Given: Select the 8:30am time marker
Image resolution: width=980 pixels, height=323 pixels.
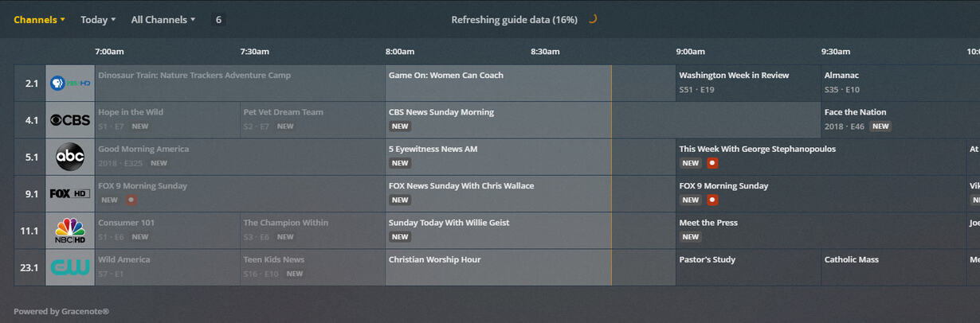Looking at the screenshot, I should coord(545,52).
